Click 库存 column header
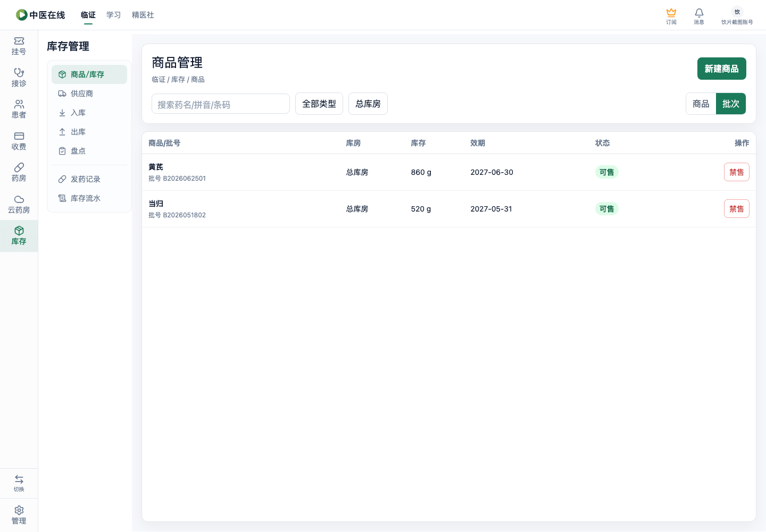The image size is (766, 532). [418, 143]
